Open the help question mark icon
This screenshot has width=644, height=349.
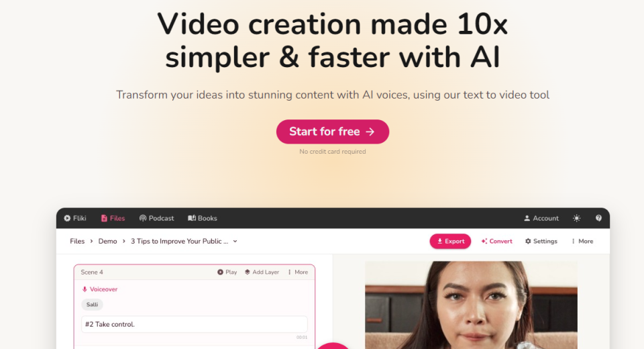[598, 218]
